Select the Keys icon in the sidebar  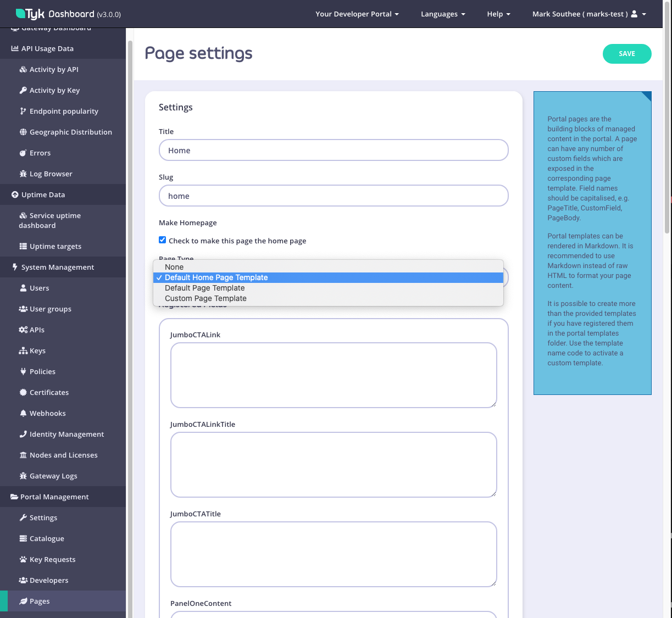tap(22, 350)
